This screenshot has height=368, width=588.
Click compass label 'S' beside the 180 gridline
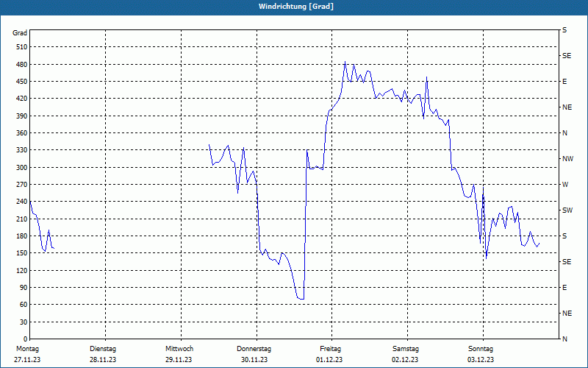[564, 236]
